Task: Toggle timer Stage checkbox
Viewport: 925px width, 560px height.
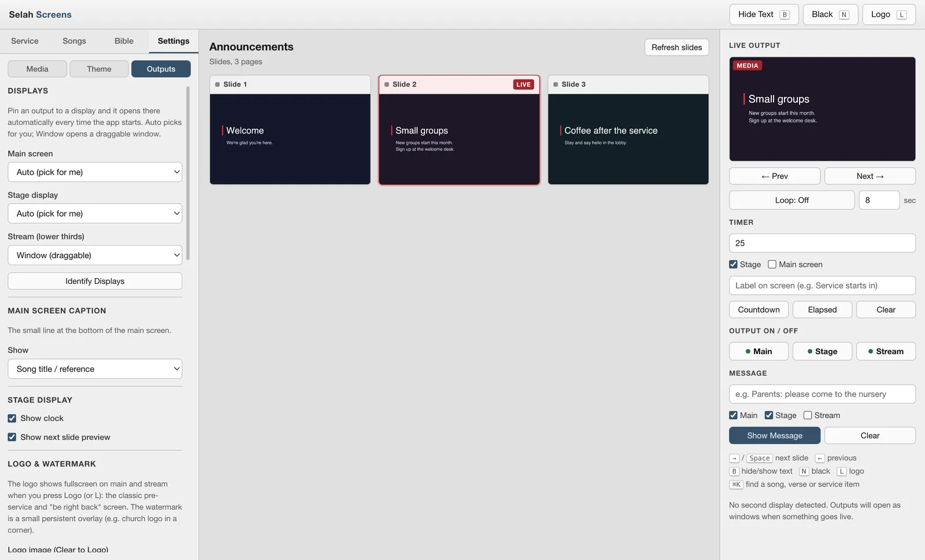Action: tap(733, 265)
